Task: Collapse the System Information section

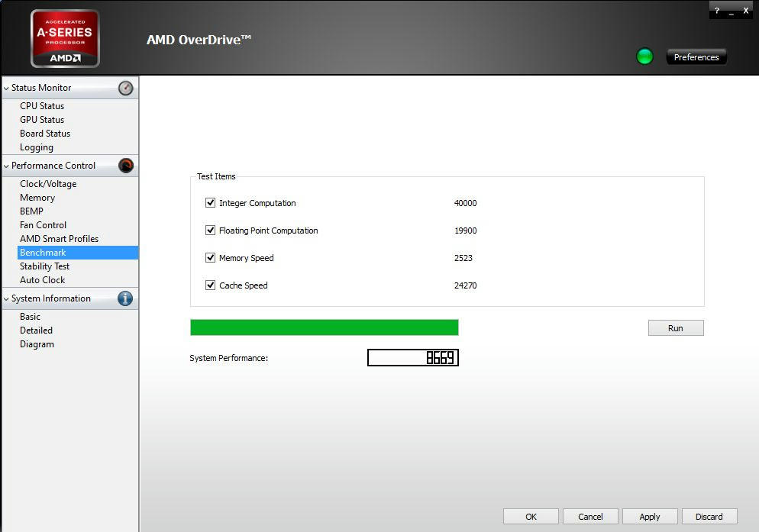Action: [x=6, y=299]
